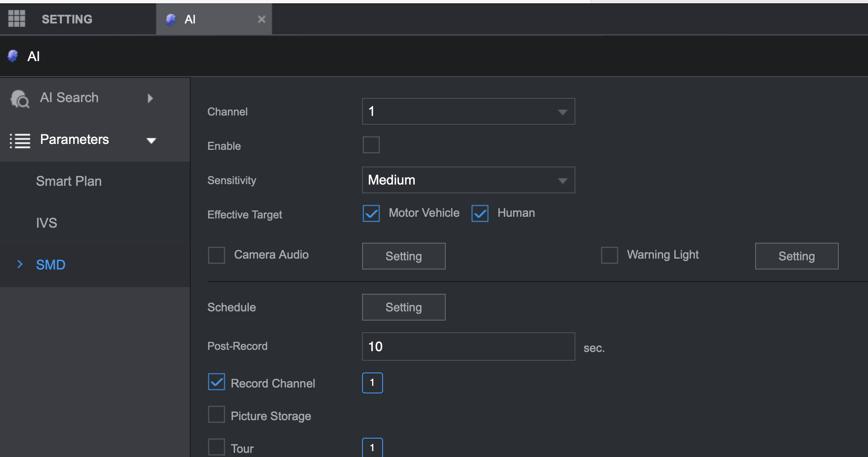This screenshot has height=457, width=868.
Task: Go to the IVS menu item
Action: click(46, 223)
